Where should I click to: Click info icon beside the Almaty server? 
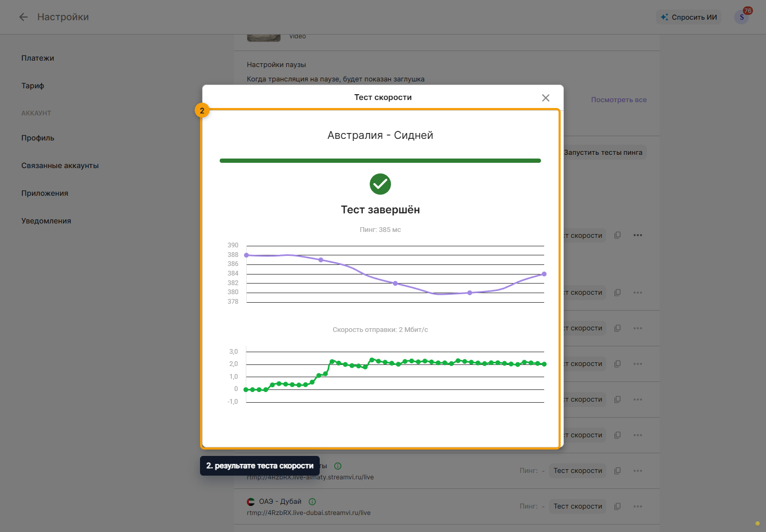[x=338, y=466]
